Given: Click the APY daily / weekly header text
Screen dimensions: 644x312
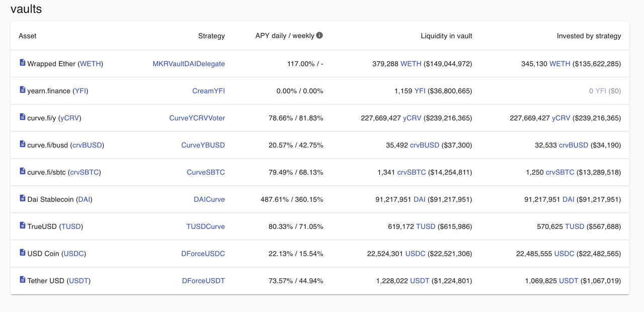Looking at the screenshot, I should point(285,36).
